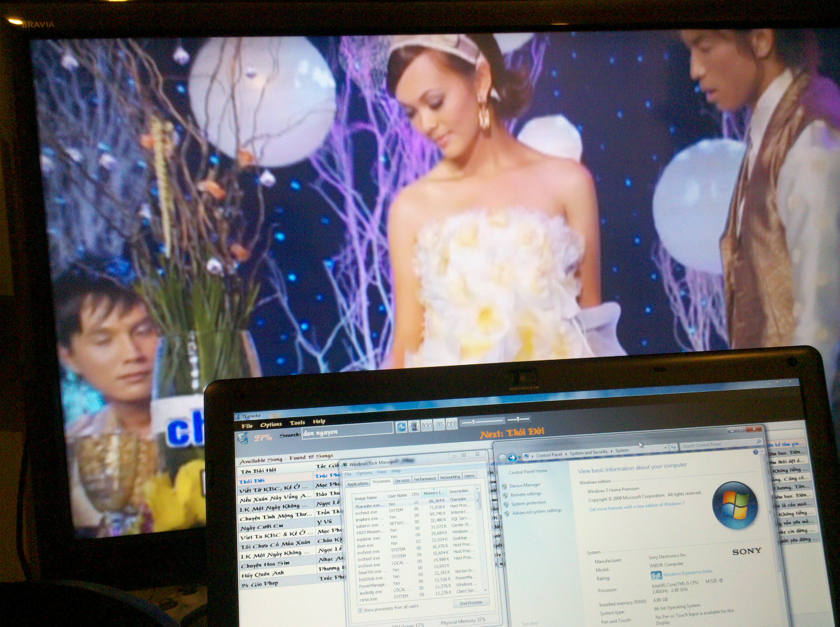Open Task Manager Help menu
The image size is (840, 627).
coord(396,471)
